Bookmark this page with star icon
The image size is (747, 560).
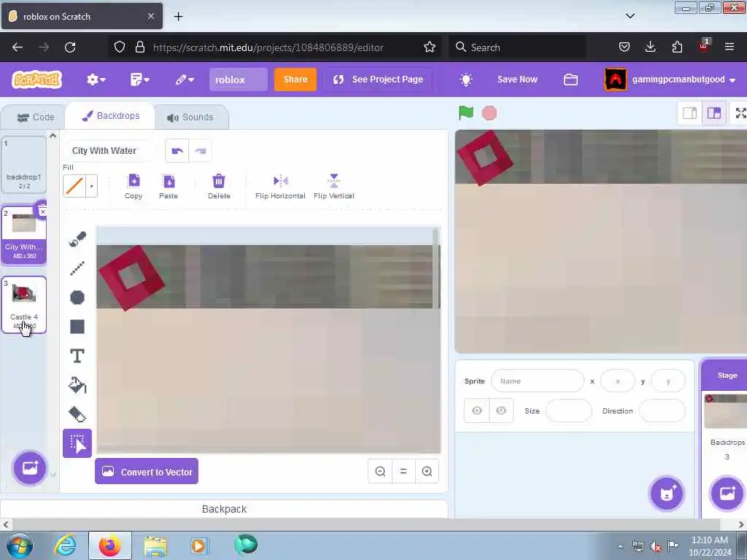point(430,47)
